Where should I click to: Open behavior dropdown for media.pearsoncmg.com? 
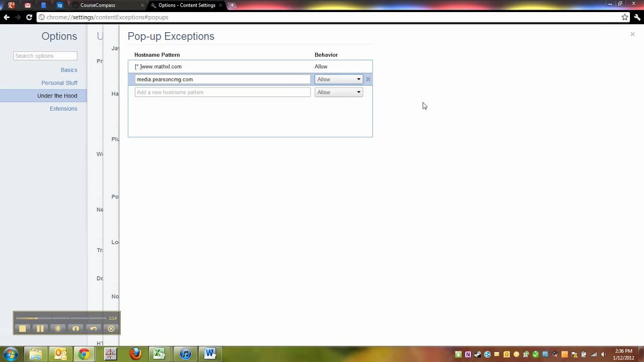click(x=339, y=79)
